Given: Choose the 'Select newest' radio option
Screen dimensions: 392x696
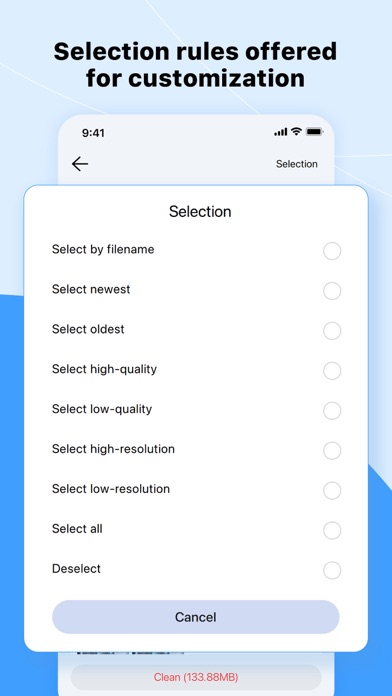Looking at the screenshot, I should 332,291.
